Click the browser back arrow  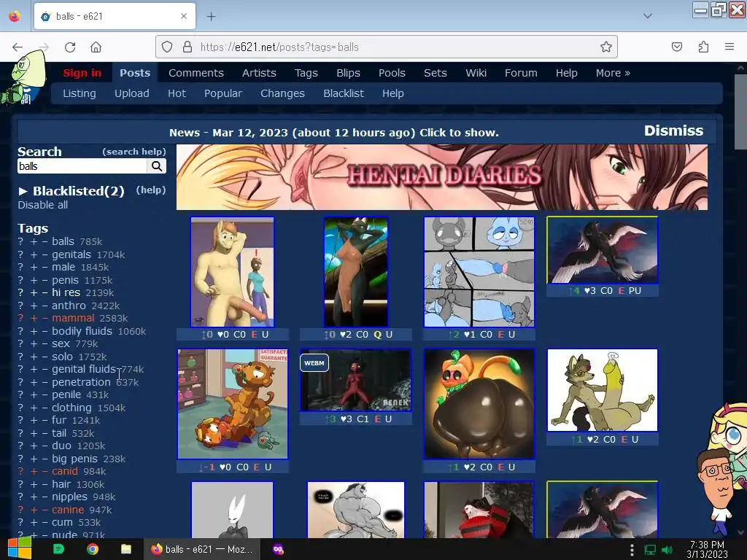click(x=18, y=47)
